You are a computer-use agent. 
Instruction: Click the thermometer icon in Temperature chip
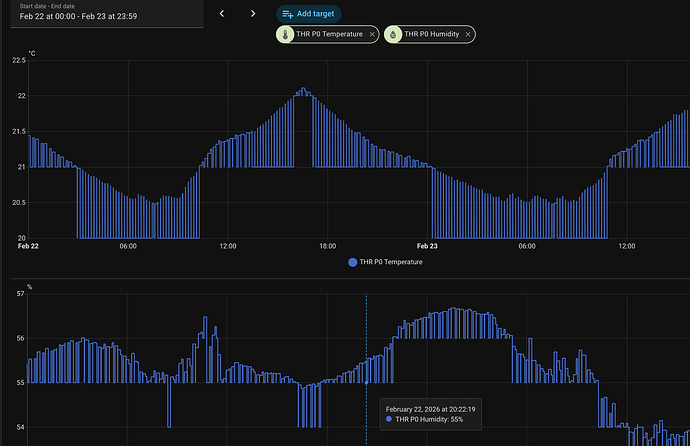point(286,35)
